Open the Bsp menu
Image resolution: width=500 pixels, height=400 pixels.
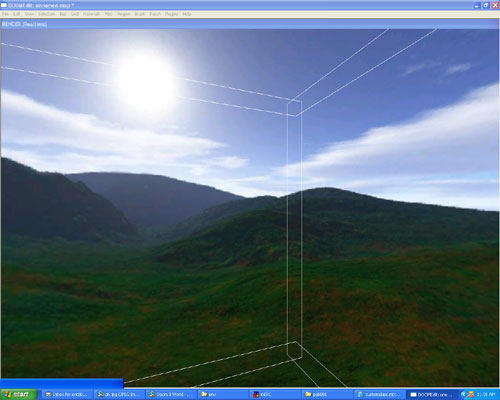tap(63, 14)
